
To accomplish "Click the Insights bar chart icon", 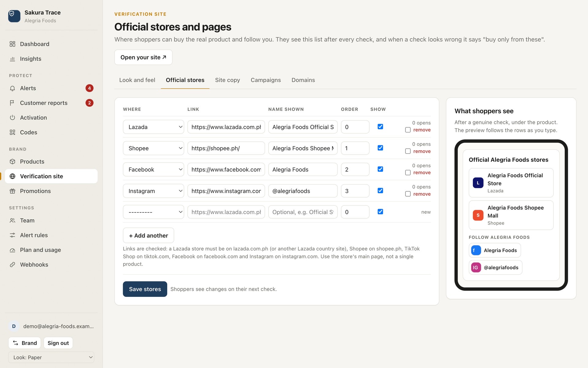I will click(x=12, y=59).
